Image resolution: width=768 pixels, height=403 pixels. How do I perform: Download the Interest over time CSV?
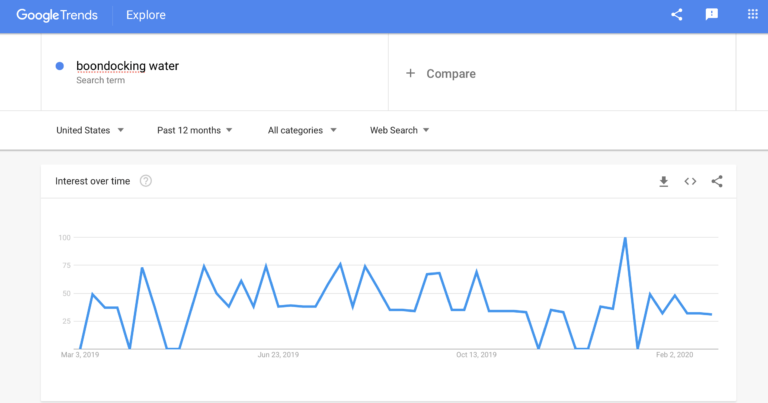pos(664,182)
